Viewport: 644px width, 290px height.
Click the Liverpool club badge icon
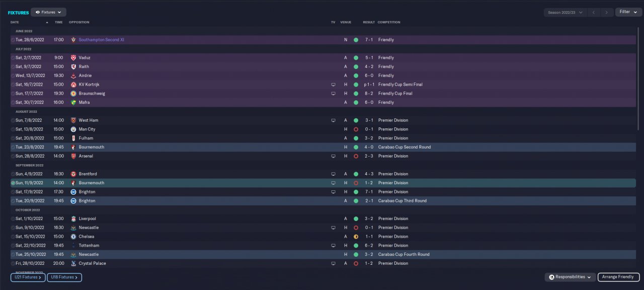73,219
